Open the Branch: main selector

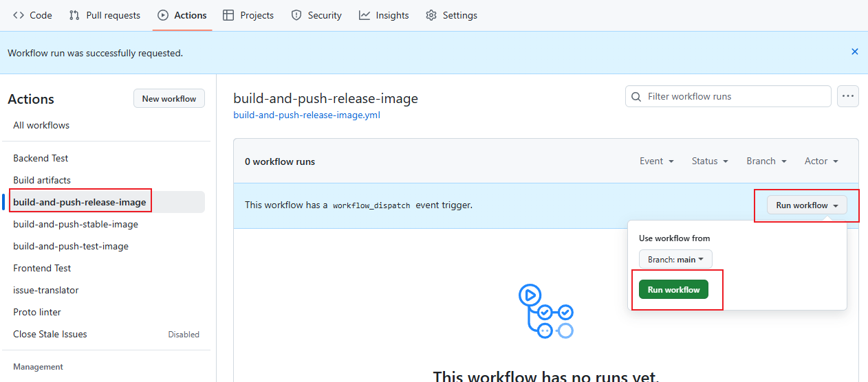click(675, 260)
